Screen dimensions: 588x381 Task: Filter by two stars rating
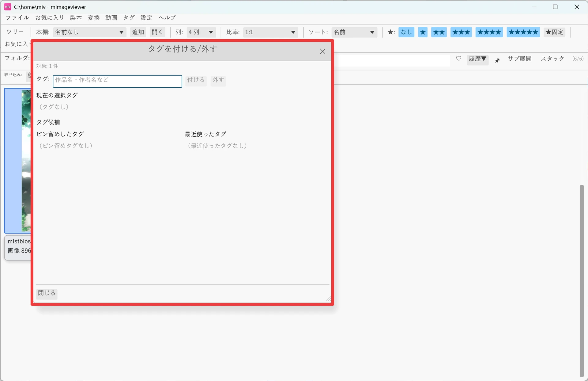click(x=439, y=32)
